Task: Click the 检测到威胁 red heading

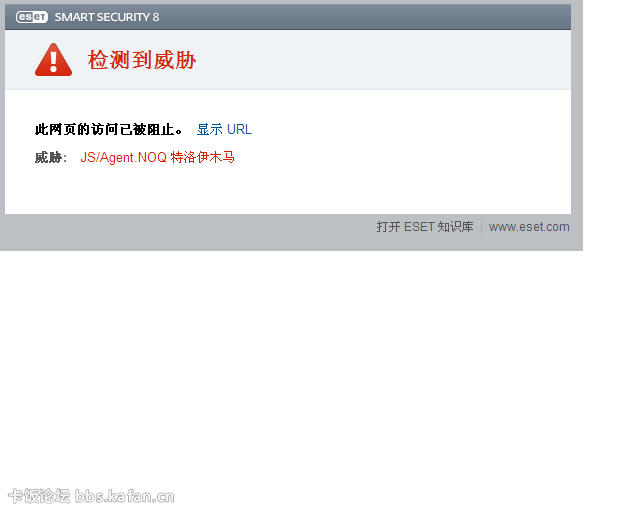Action: [x=142, y=60]
